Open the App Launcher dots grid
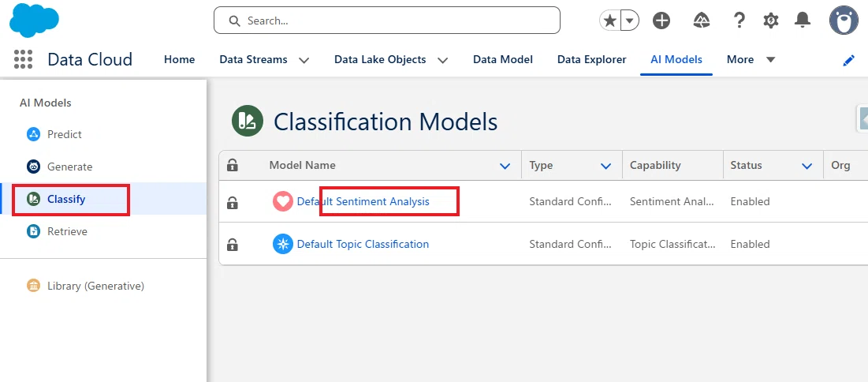Screen dimensions: 868x382 point(23,59)
